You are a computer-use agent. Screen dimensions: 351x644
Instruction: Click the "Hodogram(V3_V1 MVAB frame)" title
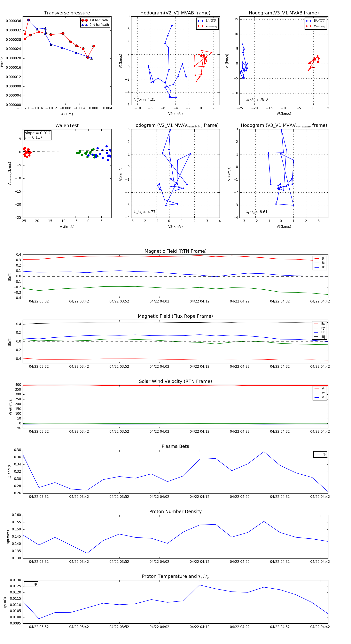[x=284, y=13]
